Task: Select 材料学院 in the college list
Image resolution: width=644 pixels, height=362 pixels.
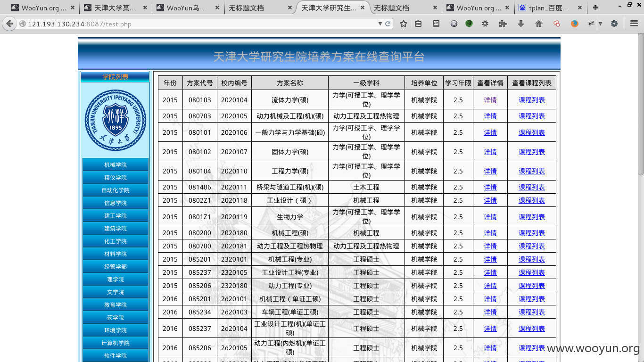Action: coord(116,254)
